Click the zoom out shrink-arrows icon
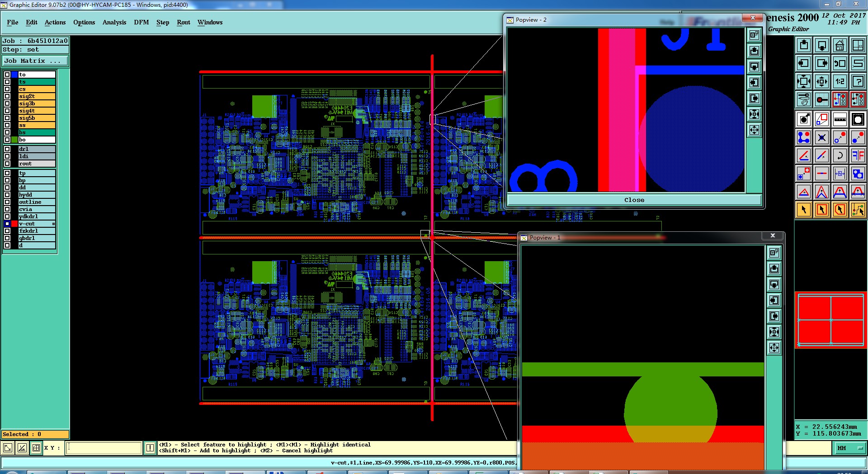The height and width of the screenshot is (474, 868). [x=822, y=81]
